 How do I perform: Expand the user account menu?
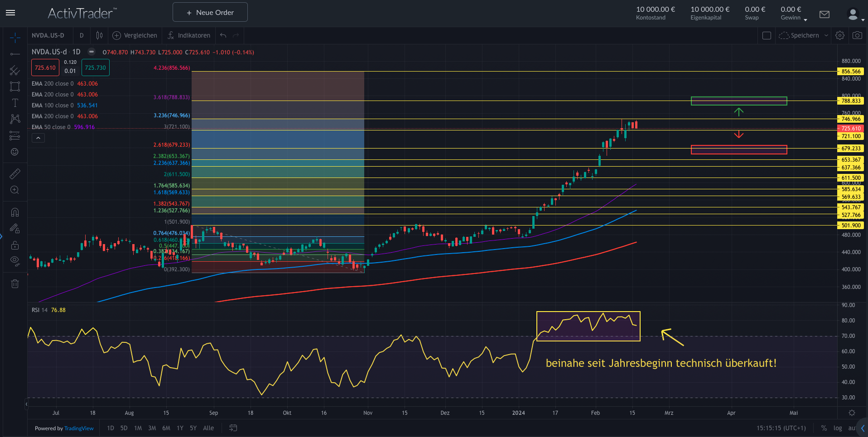click(x=855, y=15)
